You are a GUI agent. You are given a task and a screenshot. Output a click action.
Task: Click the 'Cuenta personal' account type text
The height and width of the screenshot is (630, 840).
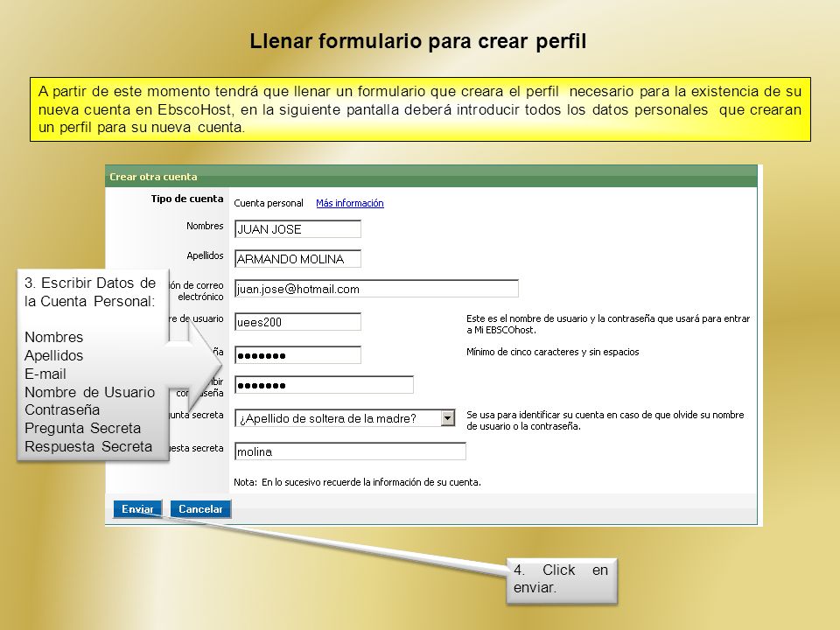pos(269,203)
